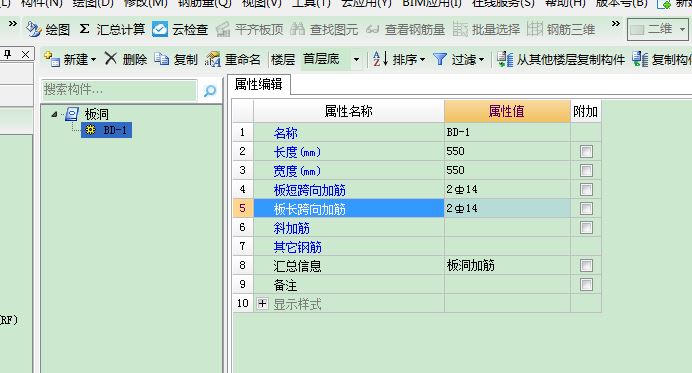Open the 视图(V) menu
This screenshot has width=692, height=373.
(x=262, y=4)
